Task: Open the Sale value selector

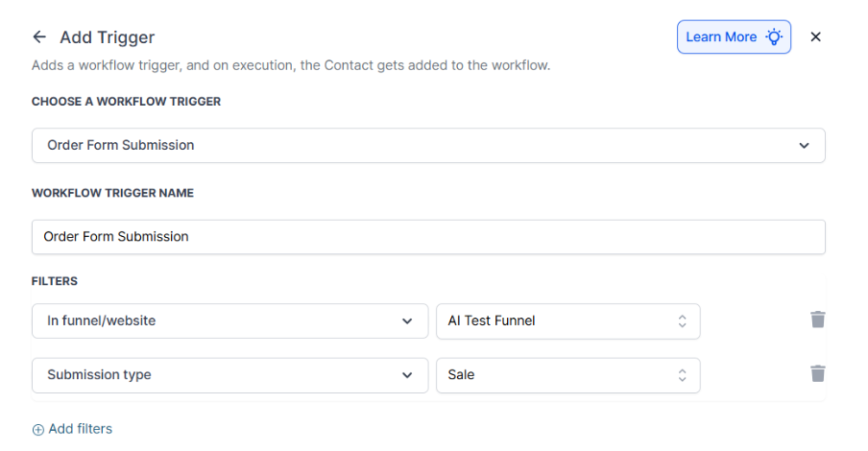Action: pyautogui.click(x=557, y=375)
